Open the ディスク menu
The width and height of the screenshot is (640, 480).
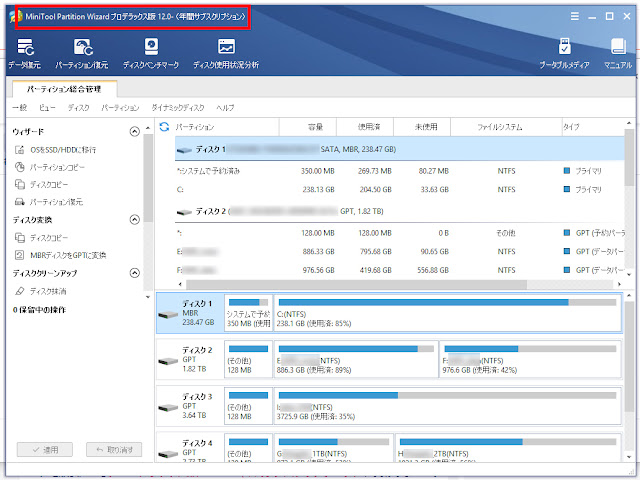[x=78, y=108]
